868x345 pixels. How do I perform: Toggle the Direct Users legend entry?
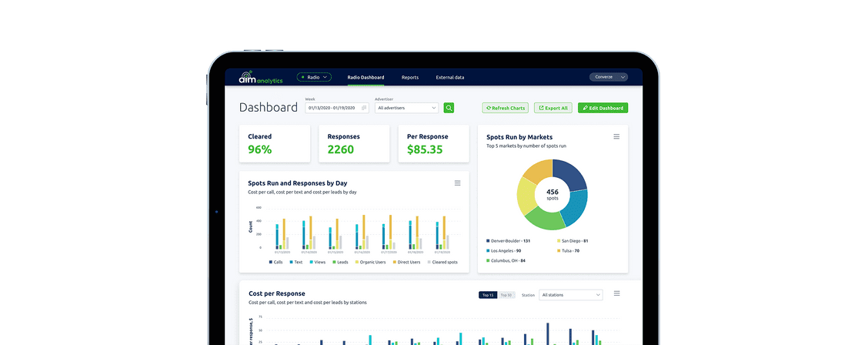coord(407,262)
